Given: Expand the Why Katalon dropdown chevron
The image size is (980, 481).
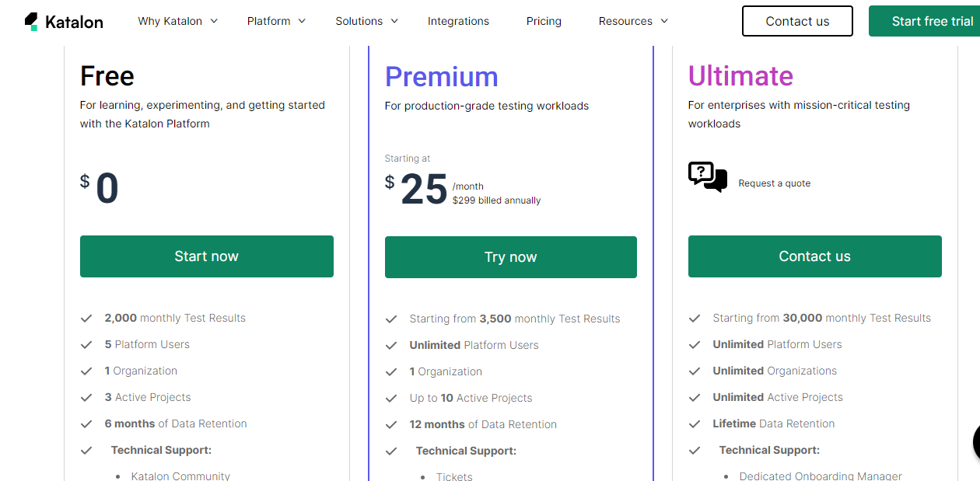Looking at the screenshot, I should point(214,21).
